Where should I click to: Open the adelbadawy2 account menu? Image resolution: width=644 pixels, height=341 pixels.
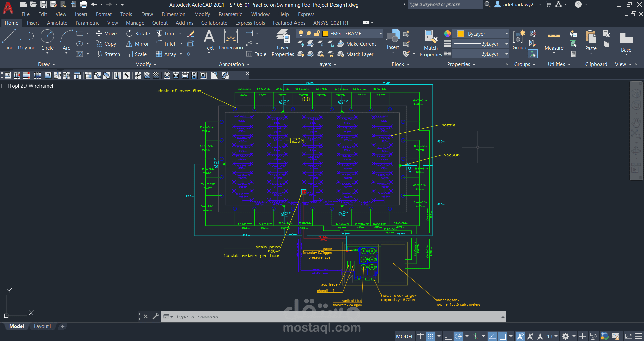coord(518,4)
